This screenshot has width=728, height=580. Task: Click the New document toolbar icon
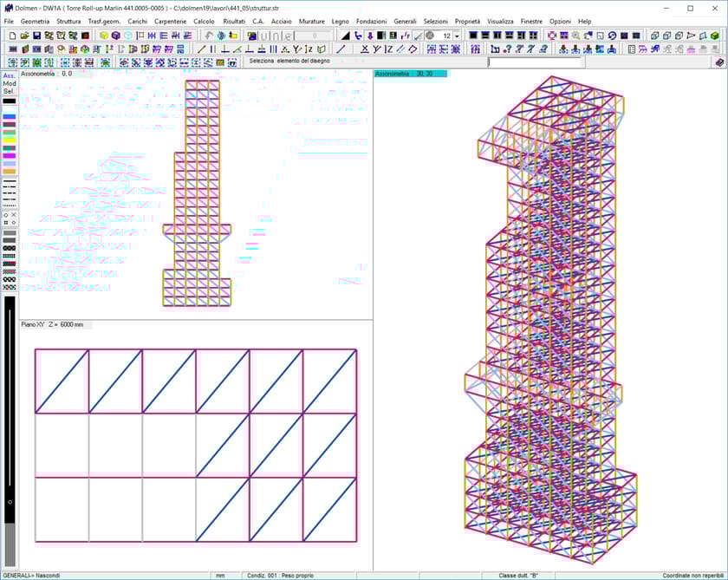pyautogui.click(x=13, y=36)
